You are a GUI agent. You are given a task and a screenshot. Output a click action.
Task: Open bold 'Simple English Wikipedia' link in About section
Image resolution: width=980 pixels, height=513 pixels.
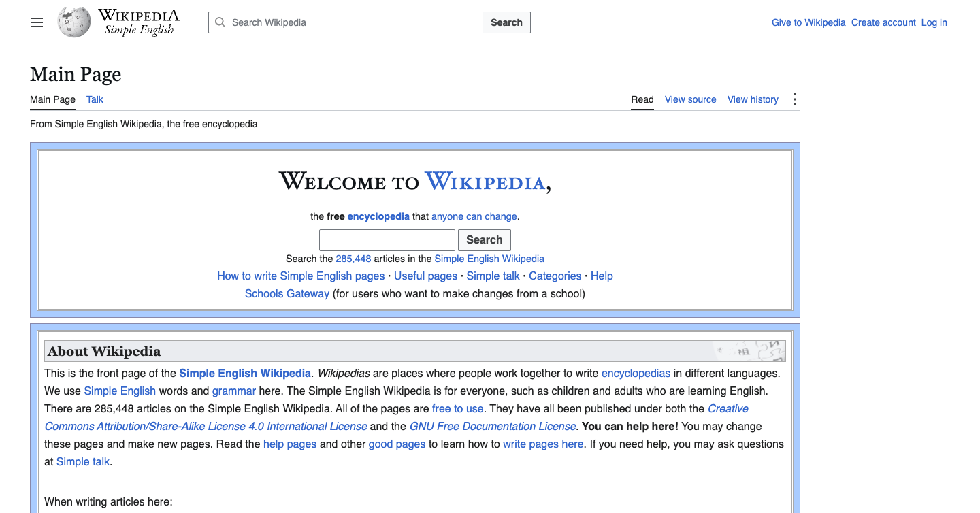(x=245, y=373)
